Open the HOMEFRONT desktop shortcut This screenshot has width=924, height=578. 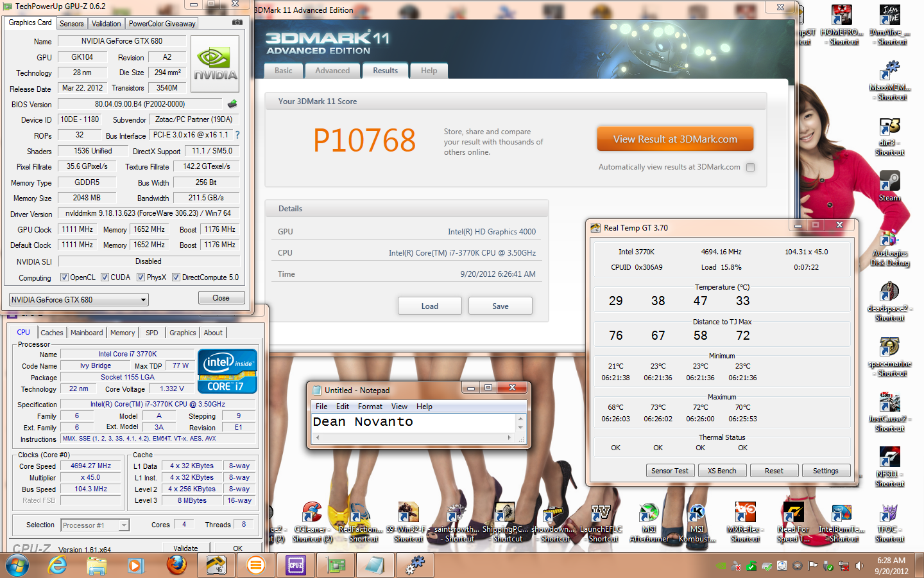pos(842,26)
